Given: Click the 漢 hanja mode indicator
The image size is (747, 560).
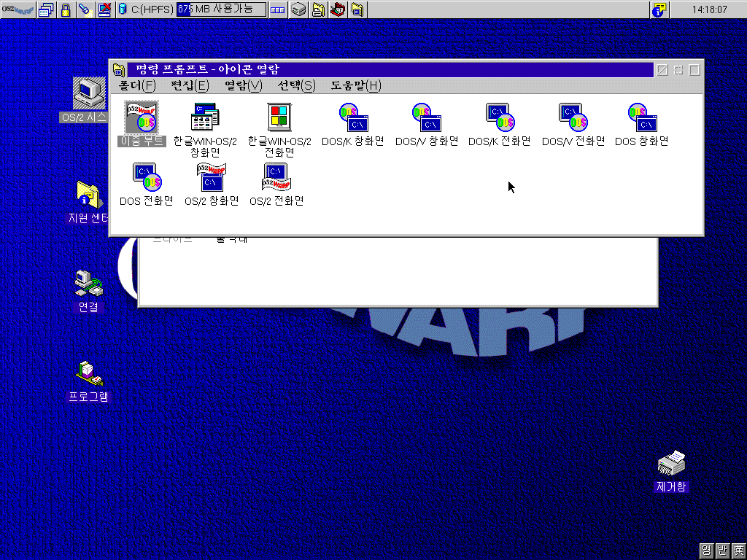Looking at the screenshot, I should (x=739, y=551).
